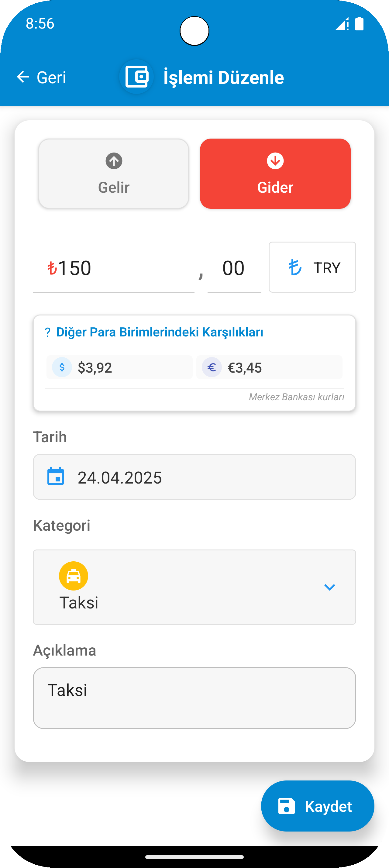Tap the back arrow icon
389x868 pixels.
pos(23,77)
